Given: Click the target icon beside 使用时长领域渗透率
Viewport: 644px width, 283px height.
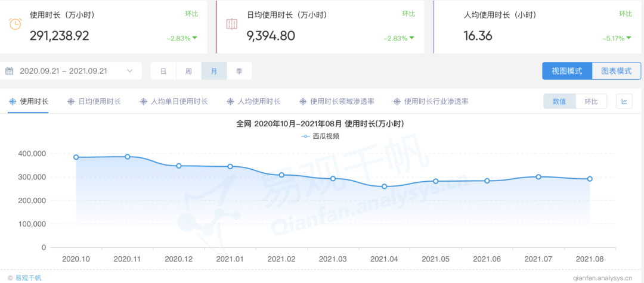Looking at the screenshot, I should point(303,101).
